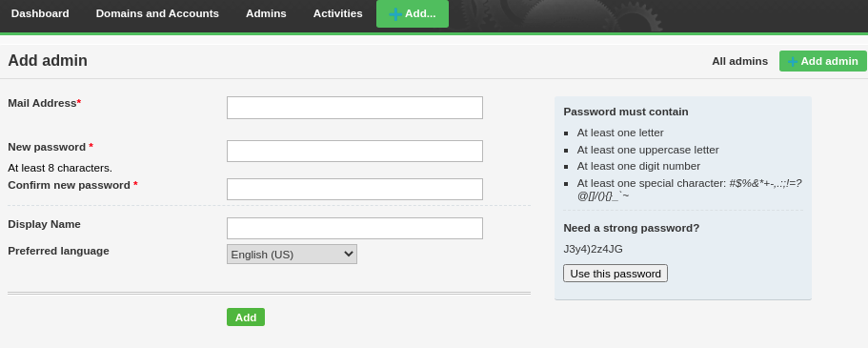The width and height of the screenshot is (868, 348).
Task: Click the plus icon on Add admin button
Action: click(x=793, y=62)
